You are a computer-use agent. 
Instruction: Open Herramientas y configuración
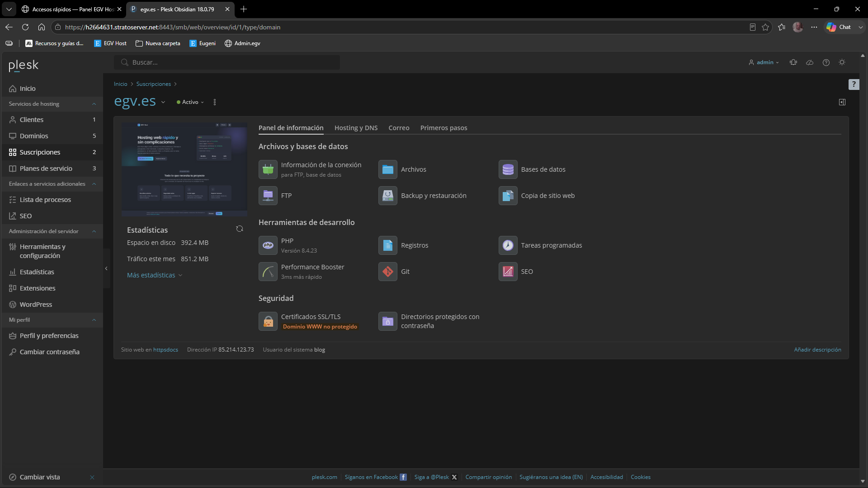click(52, 251)
